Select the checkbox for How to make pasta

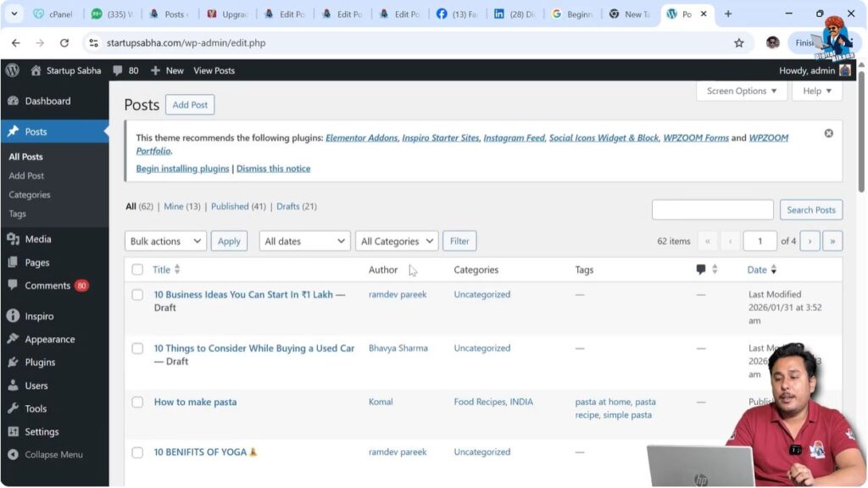point(137,401)
